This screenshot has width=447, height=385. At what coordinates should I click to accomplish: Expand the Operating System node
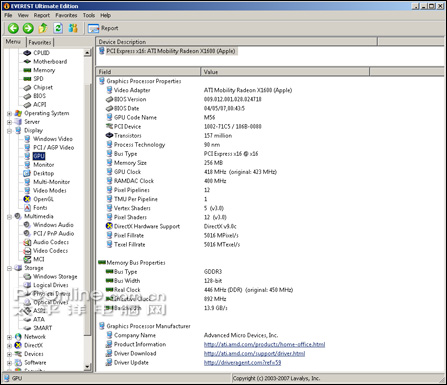pos(9,114)
